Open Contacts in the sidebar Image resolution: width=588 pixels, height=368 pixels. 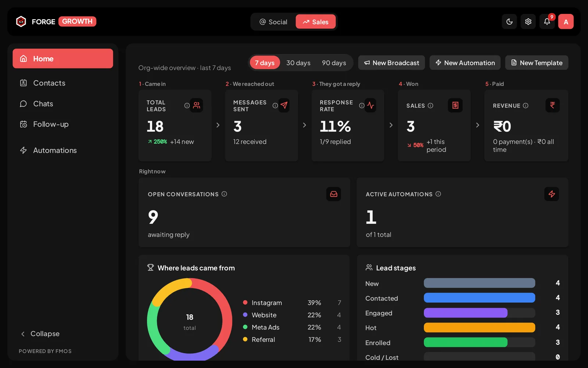(x=63, y=83)
